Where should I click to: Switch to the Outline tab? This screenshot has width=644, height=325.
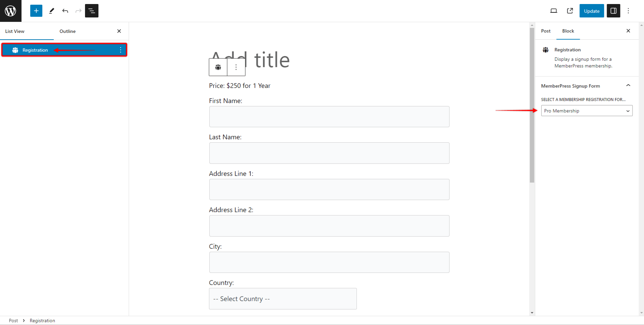(x=68, y=31)
